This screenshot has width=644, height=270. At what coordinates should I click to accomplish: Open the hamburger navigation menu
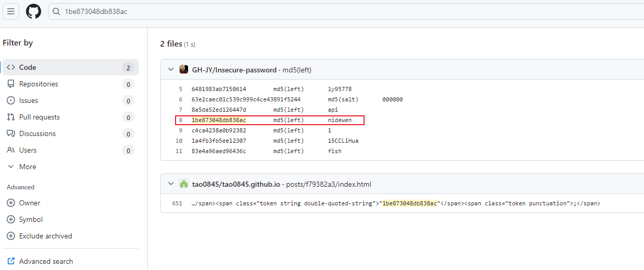(11, 11)
